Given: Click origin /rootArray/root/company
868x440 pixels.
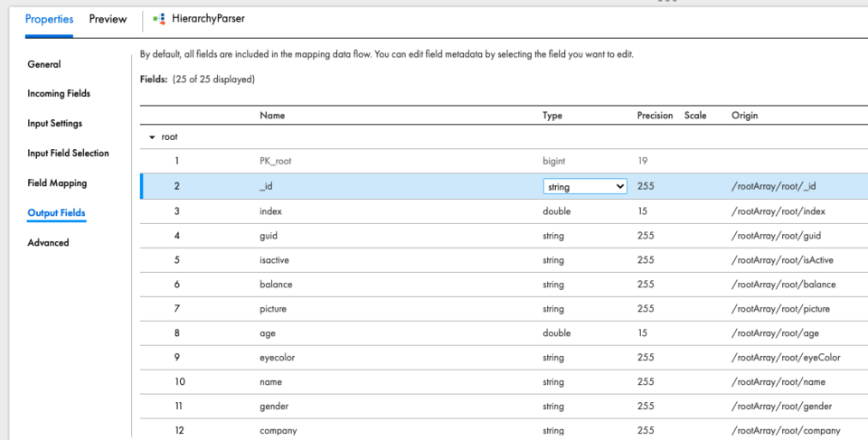Looking at the screenshot, I should click(x=786, y=431).
